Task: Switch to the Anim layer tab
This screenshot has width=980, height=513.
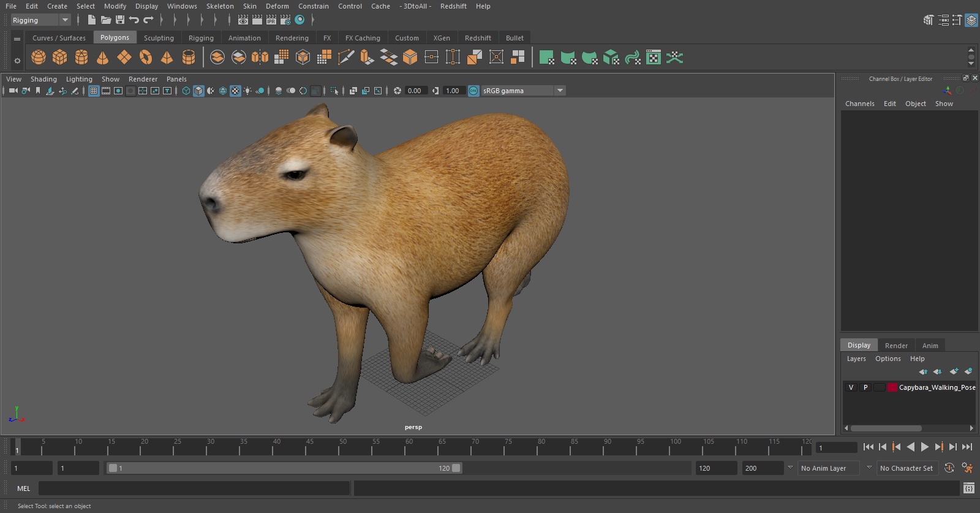Action: coord(930,346)
